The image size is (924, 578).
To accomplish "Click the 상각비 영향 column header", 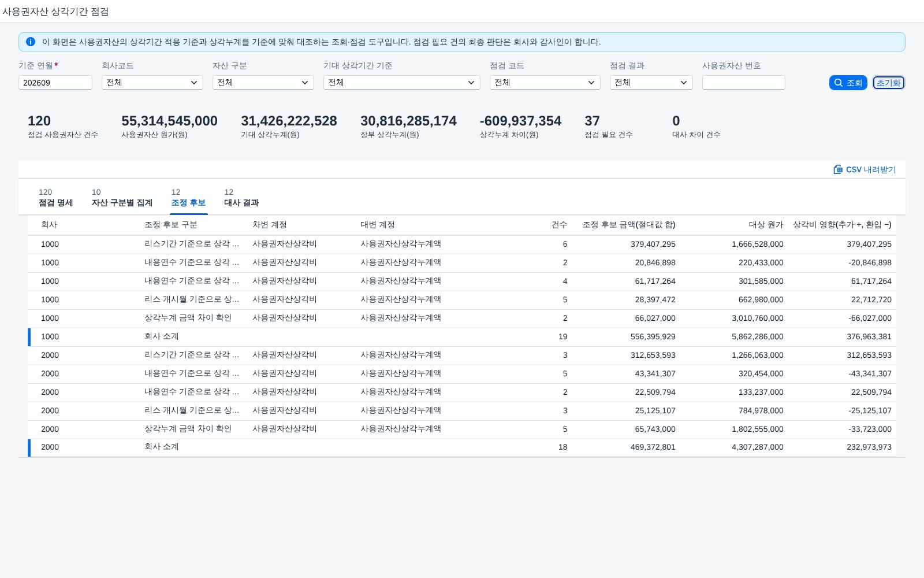I will click(842, 225).
